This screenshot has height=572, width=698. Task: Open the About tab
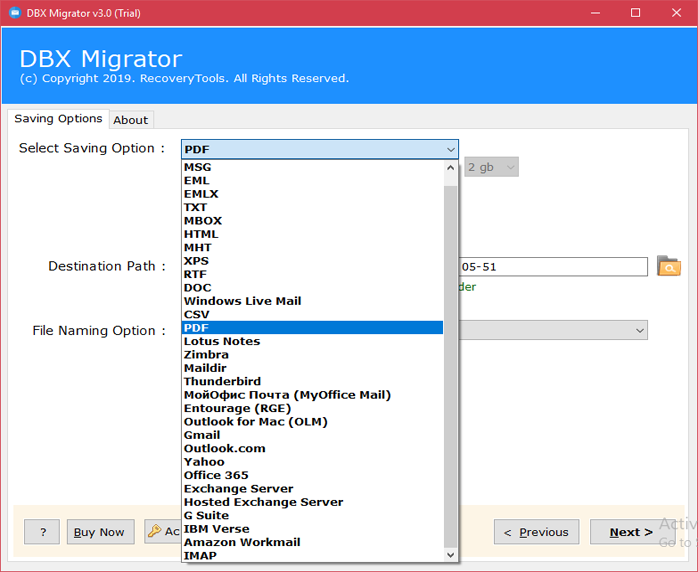[x=131, y=120]
